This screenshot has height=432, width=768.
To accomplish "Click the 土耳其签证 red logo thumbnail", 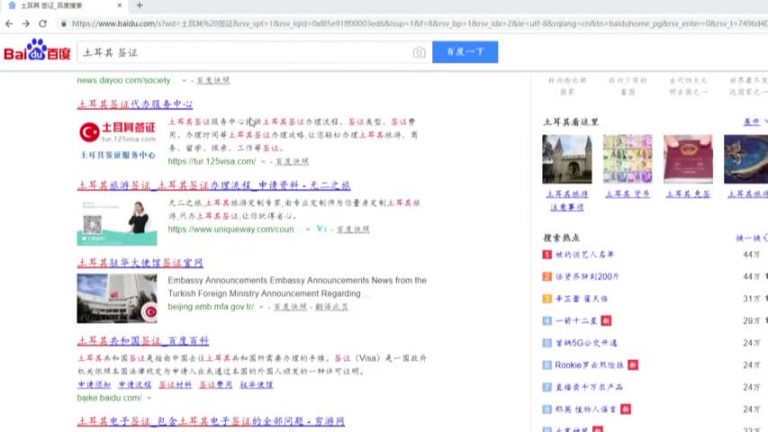I will 117,141.
